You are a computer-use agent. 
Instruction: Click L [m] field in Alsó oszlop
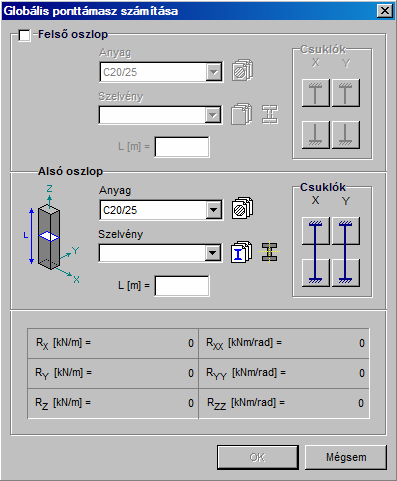[182, 286]
